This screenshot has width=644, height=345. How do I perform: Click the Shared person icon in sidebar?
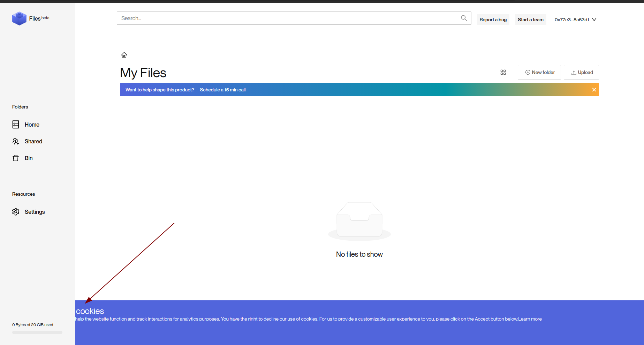coord(16,141)
